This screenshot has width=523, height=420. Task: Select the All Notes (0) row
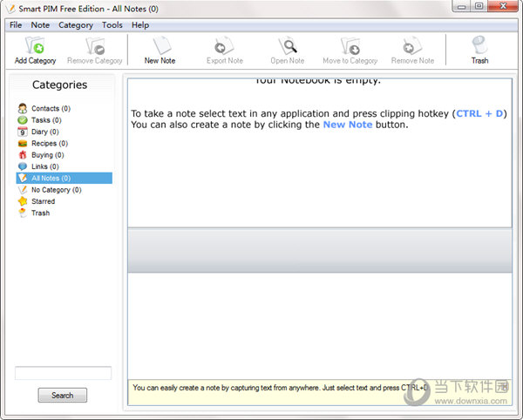point(64,178)
